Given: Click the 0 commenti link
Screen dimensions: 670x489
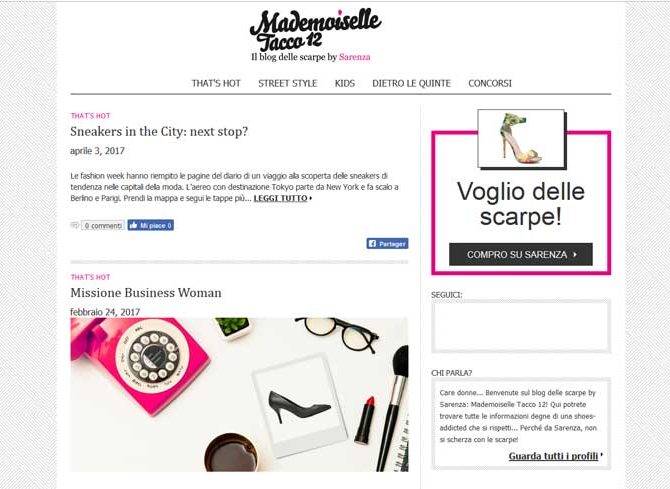Looking at the screenshot, I should point(103,225).
